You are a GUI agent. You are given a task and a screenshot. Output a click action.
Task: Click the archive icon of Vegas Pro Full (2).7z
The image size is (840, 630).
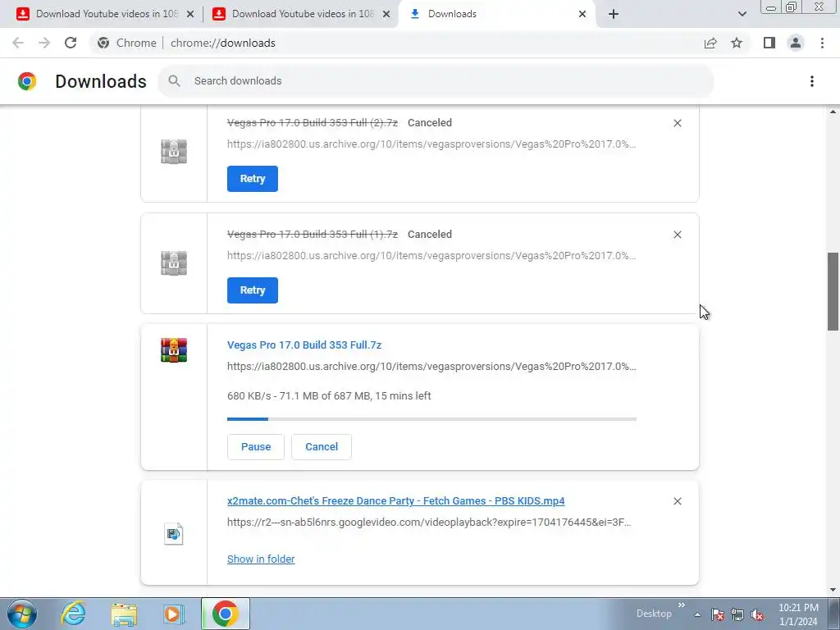[174, 152]
